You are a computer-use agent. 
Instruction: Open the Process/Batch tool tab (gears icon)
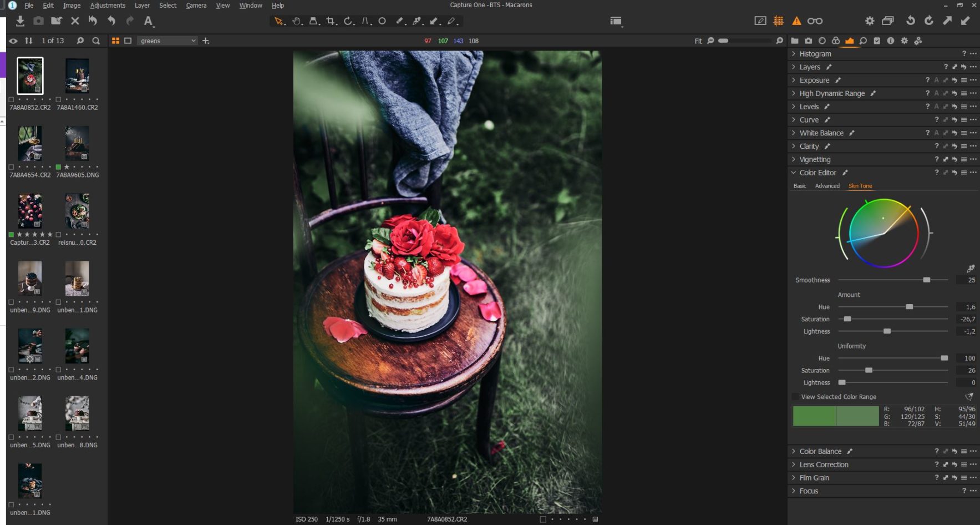click(x=918, y=41)
